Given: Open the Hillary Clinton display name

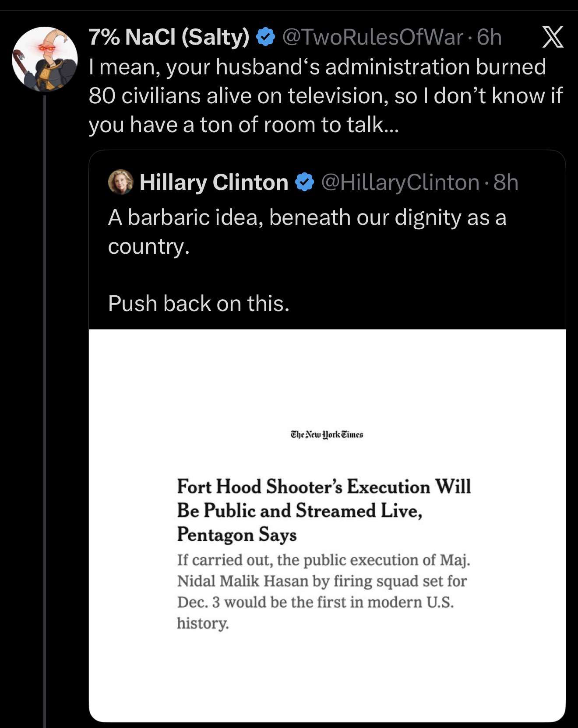Looking at the screenshot, I should pyautogui.click(x=214, y=182).
